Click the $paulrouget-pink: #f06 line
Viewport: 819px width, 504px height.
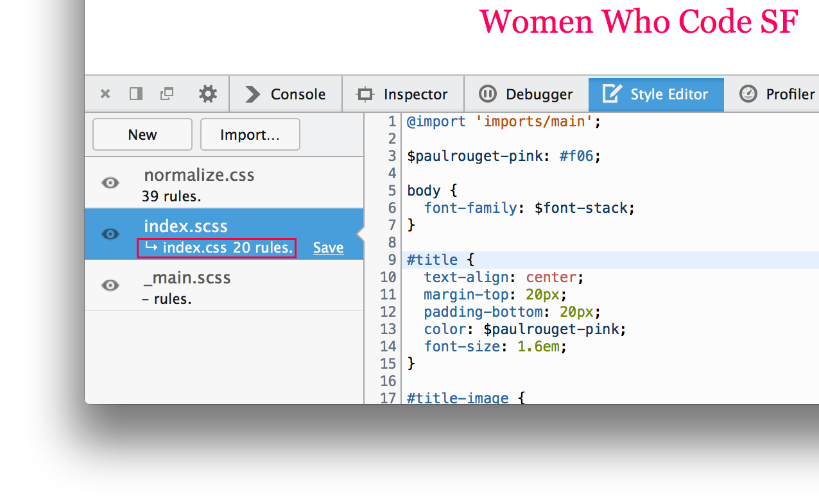(x=504, y=156)
